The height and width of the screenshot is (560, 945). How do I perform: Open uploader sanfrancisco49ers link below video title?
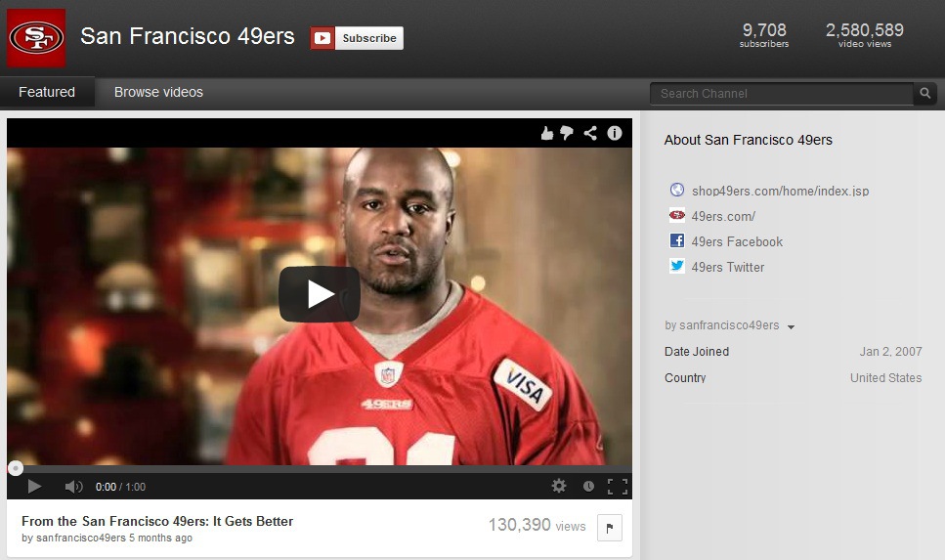(x=81, y=538)
